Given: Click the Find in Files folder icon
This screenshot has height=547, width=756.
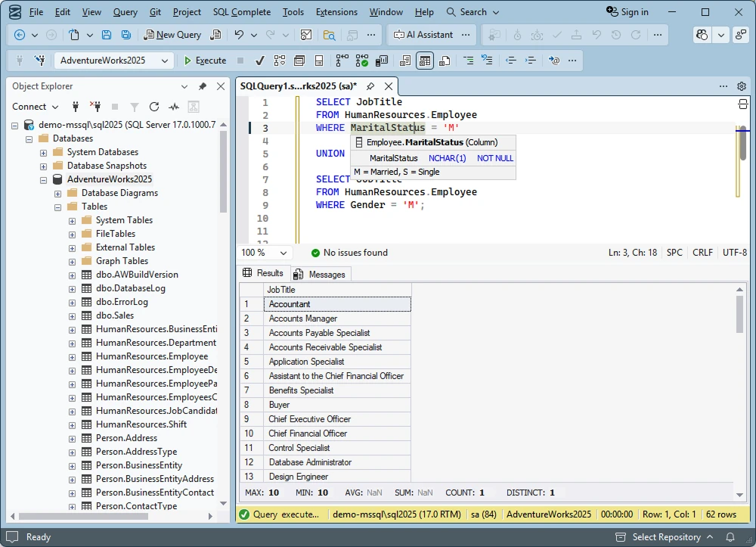Looking at the screenshot, I should coord(330,35).
